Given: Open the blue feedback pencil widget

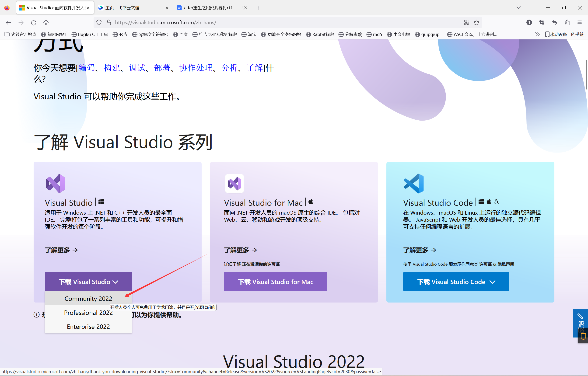Looking at the screenshot, I should click(x=581, y=323).
